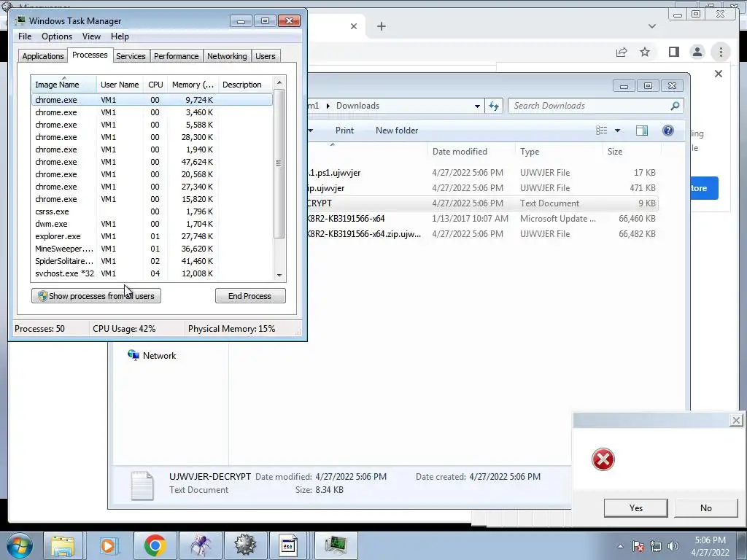Select the explorer.exe process row
747x560 pixels.
(x=152, y=236)
